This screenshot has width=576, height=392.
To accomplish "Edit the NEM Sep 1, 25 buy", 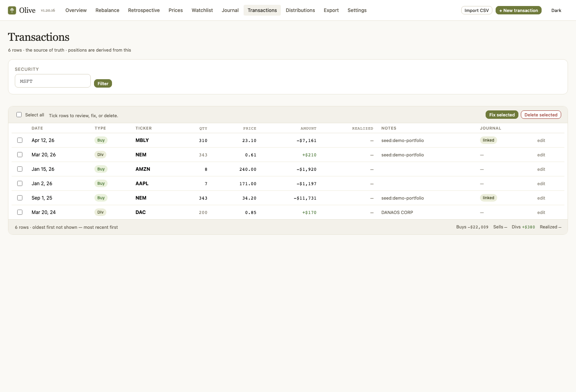I will pyautogui.click(x=541, y=198).
